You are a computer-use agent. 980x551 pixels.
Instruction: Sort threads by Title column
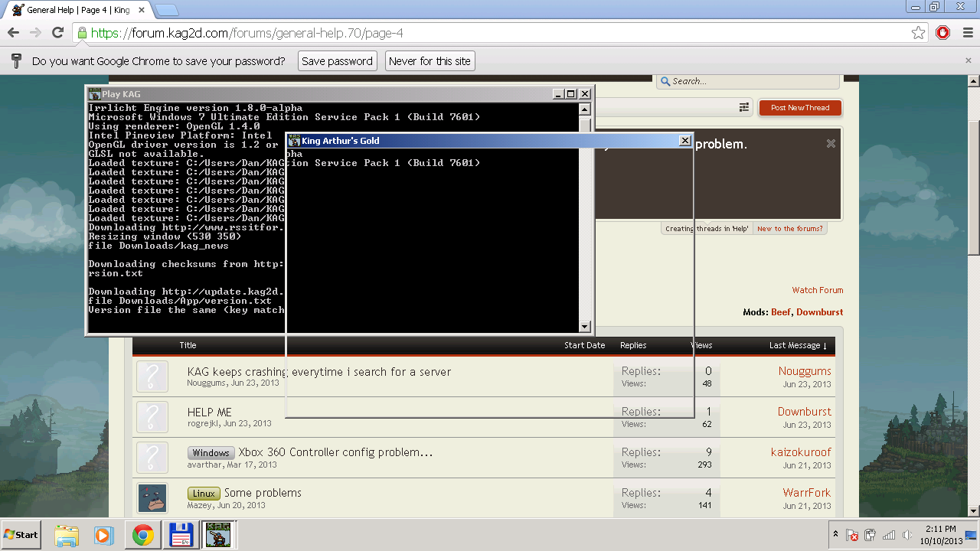tap(188, 345)
